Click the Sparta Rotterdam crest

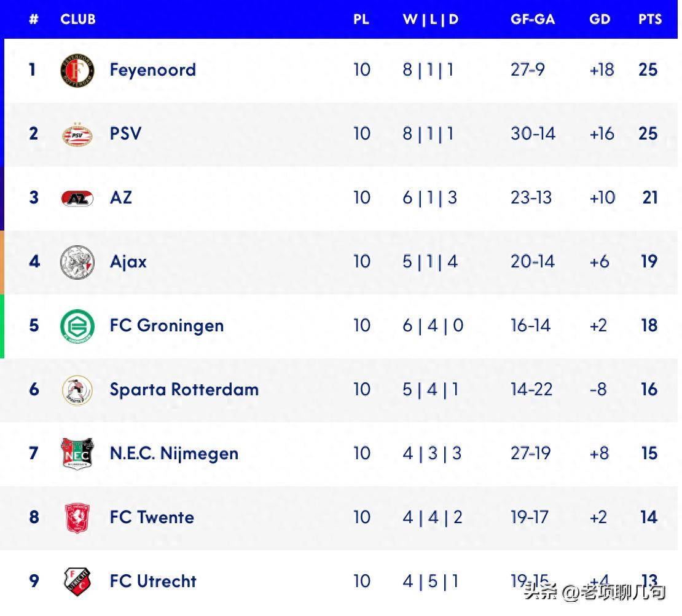tap(77, 390)
